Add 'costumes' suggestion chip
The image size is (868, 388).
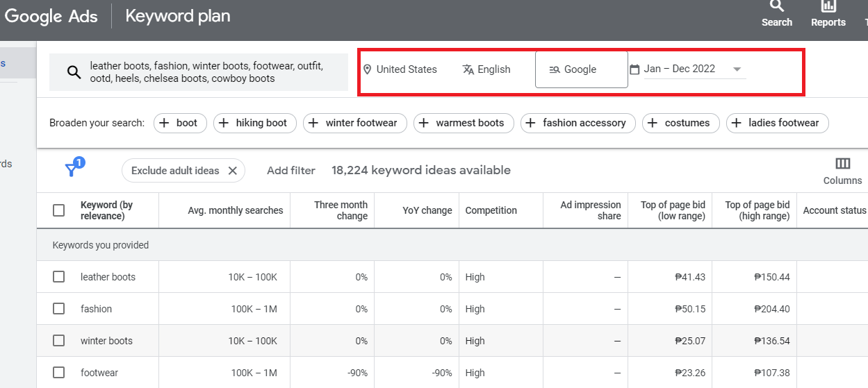(x=680, y=123)
